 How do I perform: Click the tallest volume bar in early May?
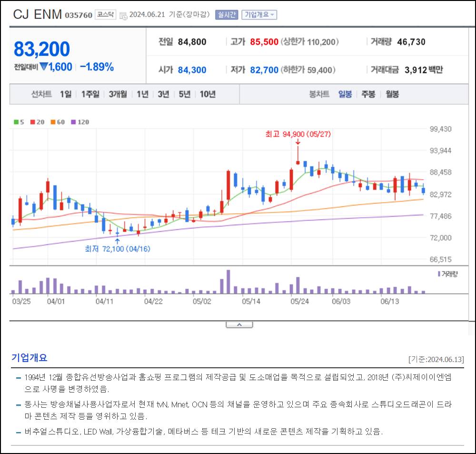point(228,282)
